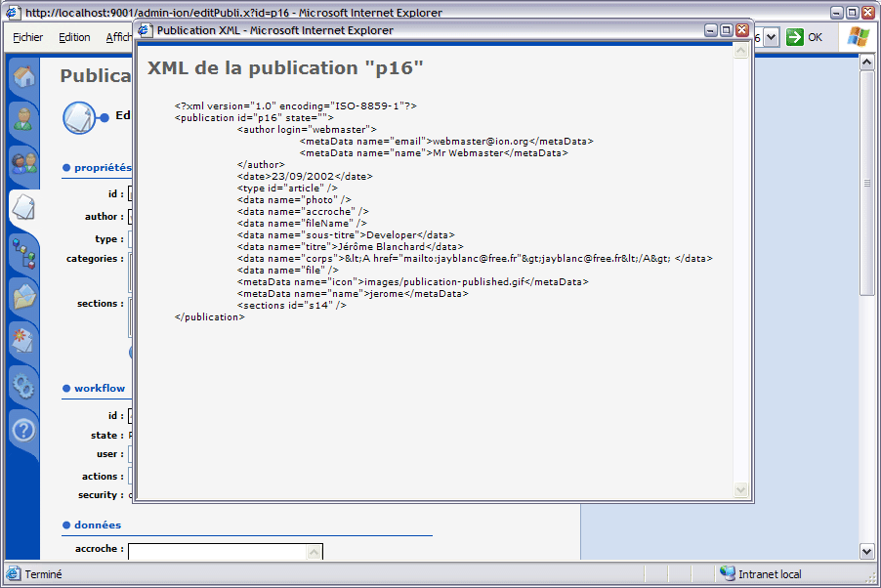Click main page scrollbar down arrow

(866, 551)
